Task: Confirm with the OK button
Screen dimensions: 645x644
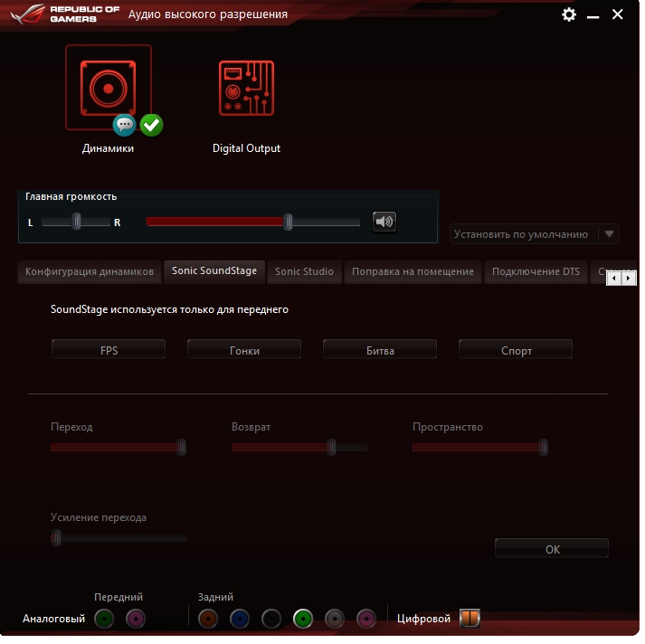Action: (552, 549)
